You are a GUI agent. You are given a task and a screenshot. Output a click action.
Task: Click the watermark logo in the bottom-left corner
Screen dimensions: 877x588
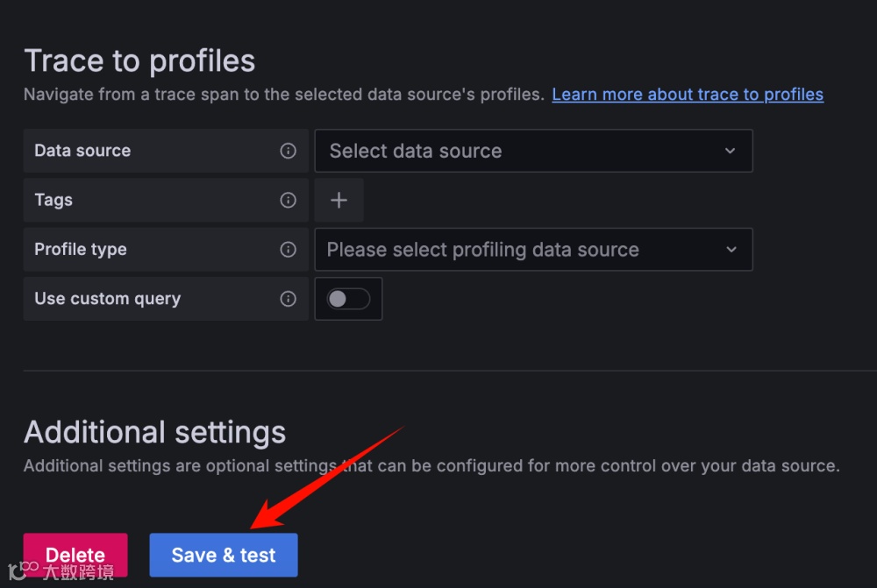(x=18, y=571)
